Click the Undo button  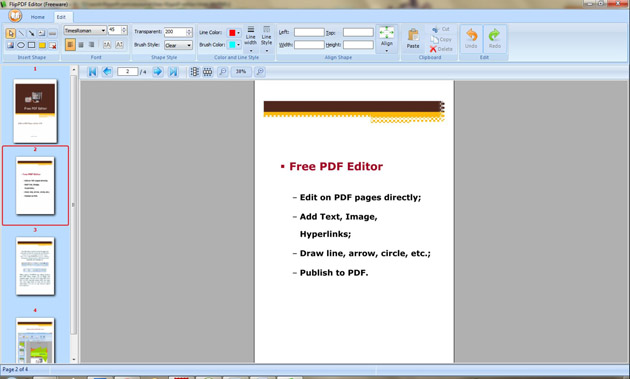coord(471,39)
